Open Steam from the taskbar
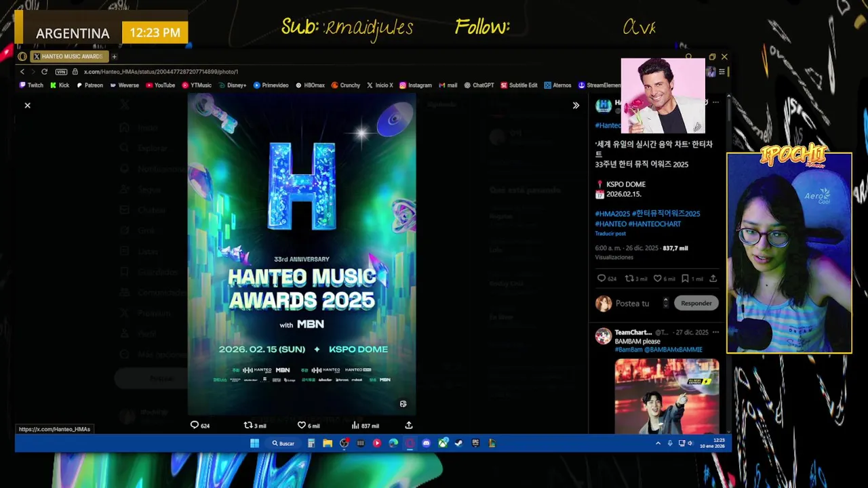 [x=458, y=443]
